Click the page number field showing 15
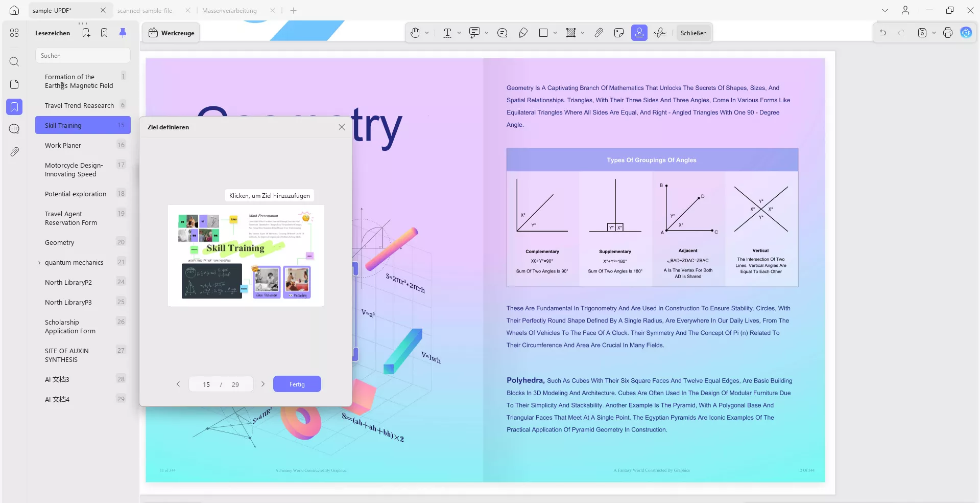The image size is (980, 503). click(x=206, y=384)
